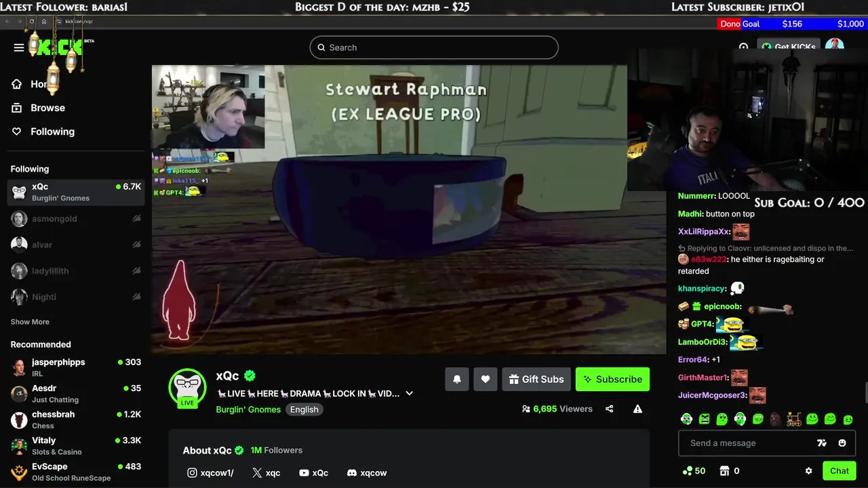Open offline alvar channel

pyautogui.click(x=76, y=245)
